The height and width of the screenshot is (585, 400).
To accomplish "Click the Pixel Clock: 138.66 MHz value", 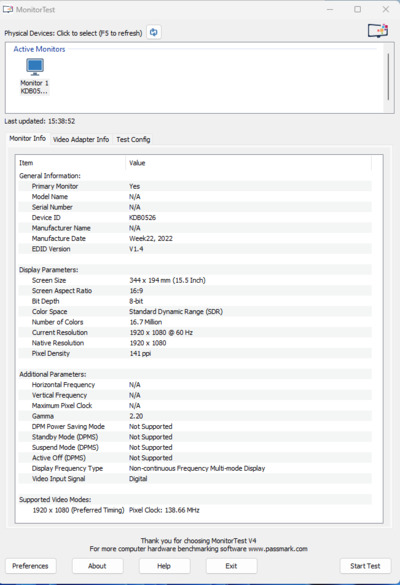I will click(x=164, y=510).
